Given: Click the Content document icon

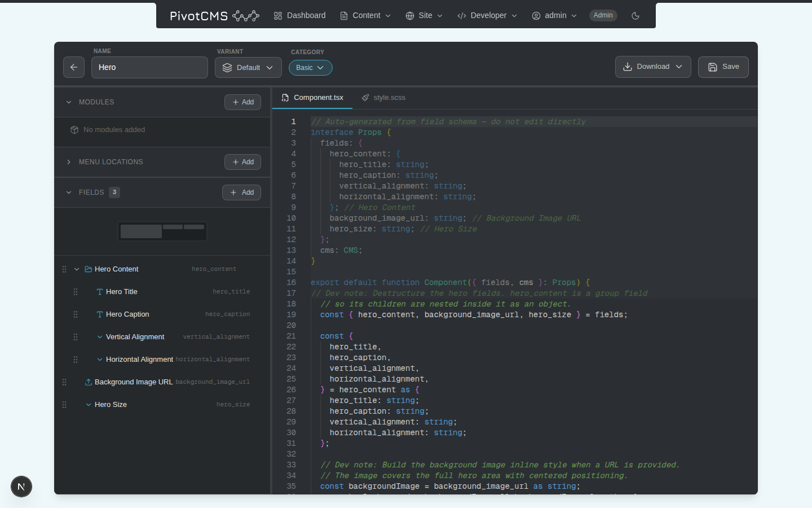Looking at the screenshot, I should (x=344, y=16).
